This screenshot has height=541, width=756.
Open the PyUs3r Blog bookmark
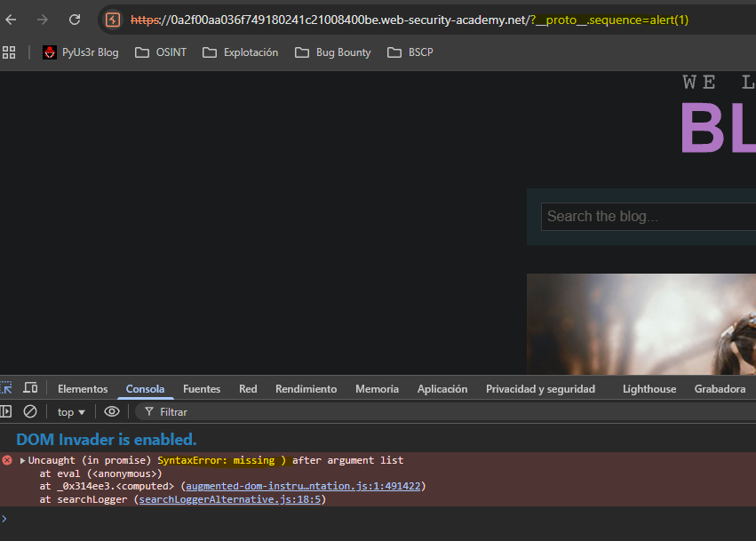80,52
